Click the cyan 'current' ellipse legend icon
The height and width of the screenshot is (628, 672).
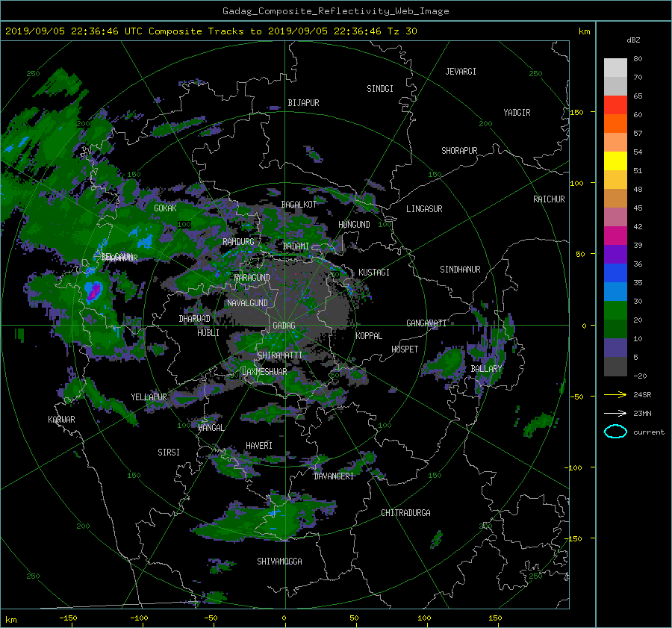(615, 432)
